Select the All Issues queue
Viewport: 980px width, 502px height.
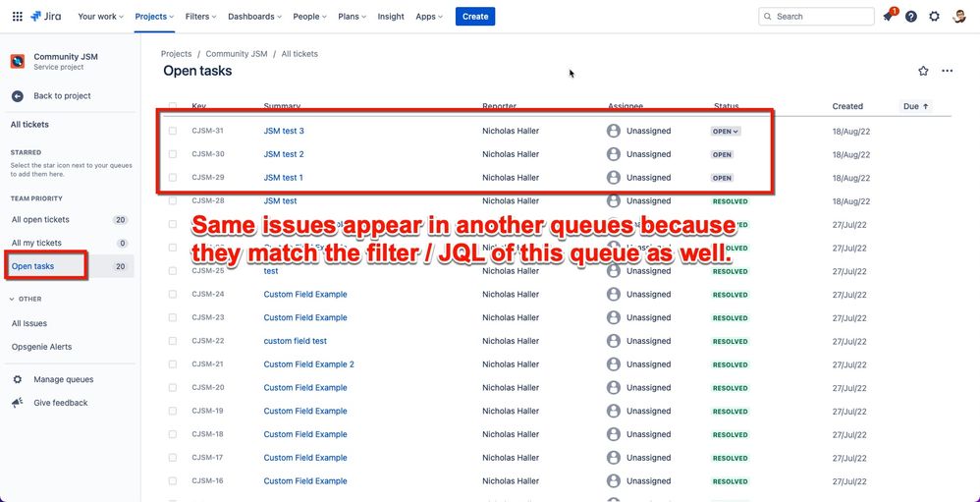pos(69,323)
